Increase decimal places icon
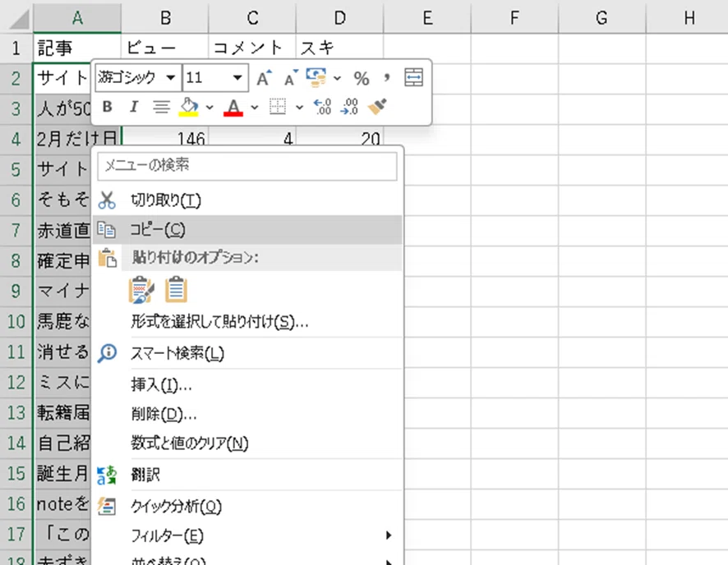The height and width of the screenshot is (565, 728). [322, 107]
